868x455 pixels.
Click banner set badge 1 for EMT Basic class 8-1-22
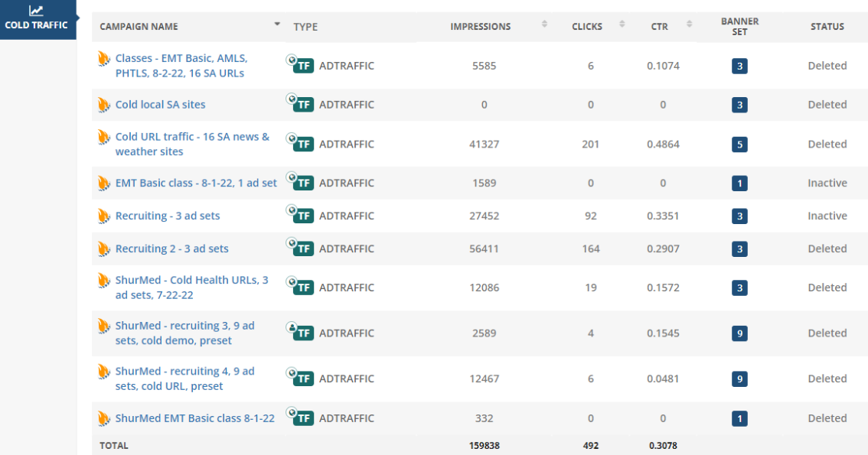pos(739,184)
